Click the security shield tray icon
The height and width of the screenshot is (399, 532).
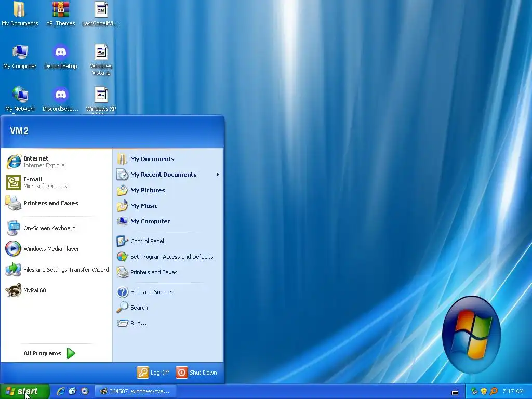point(484,391)
